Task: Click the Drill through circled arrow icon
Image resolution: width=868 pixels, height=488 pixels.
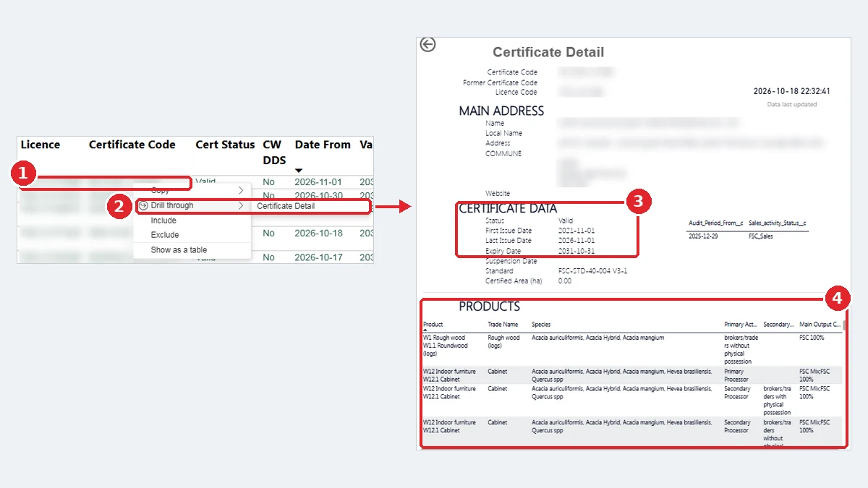Action: point(143,205)
